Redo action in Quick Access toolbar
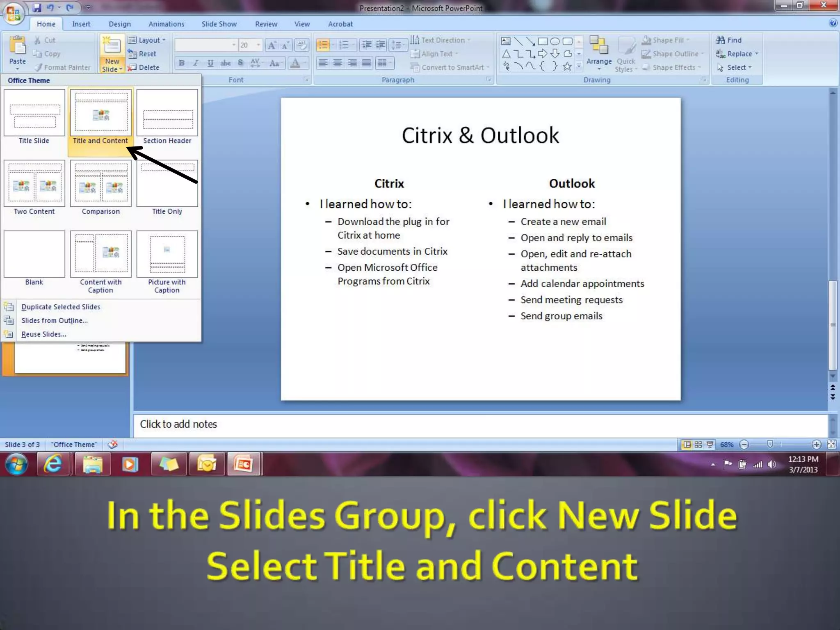The image size is (840, 630). pyautogui.click(x=70, y=7)
